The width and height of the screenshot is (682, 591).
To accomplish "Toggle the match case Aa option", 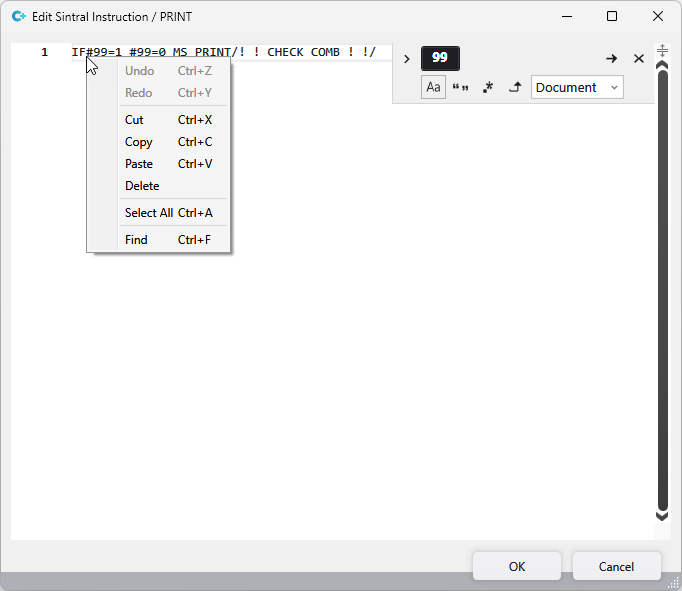I will pyautogui.click(x=433, y=87).
